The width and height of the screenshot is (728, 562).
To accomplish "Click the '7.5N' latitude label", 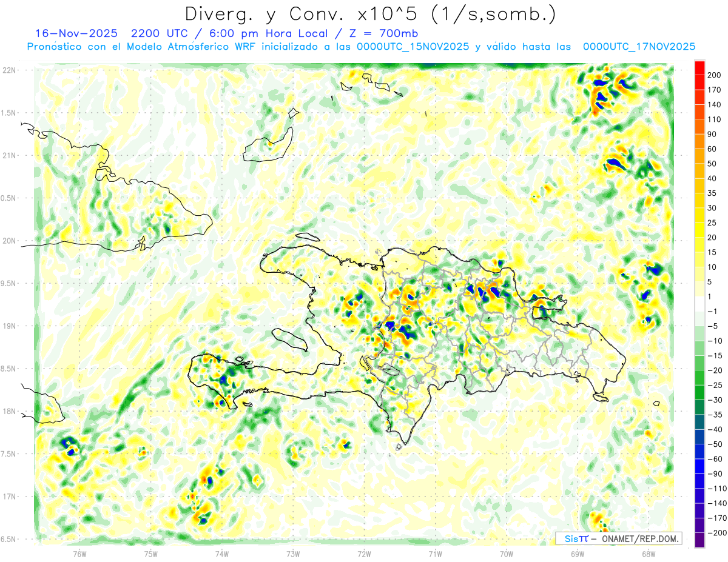I will pos(9,454).
